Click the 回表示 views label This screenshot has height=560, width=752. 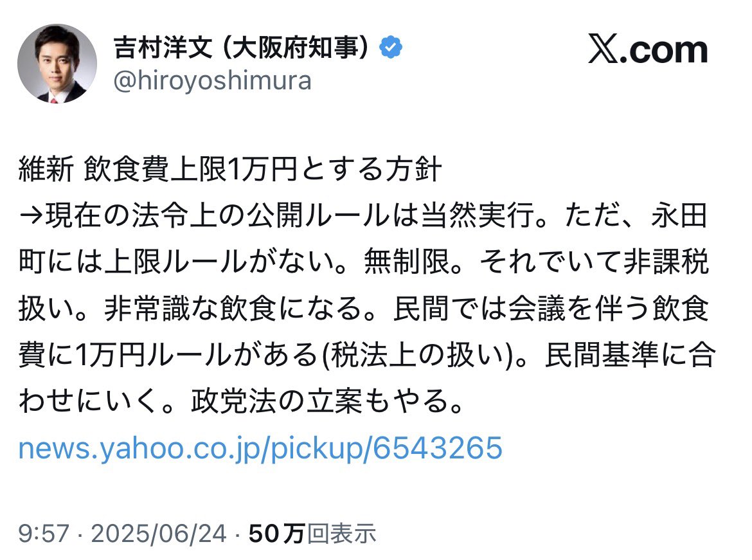tap(341, 532)
